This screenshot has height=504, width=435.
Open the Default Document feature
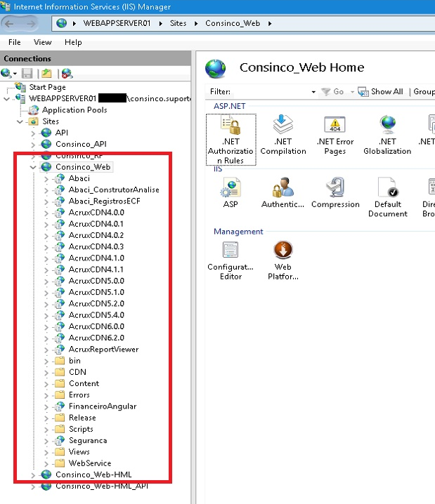(x=388, y=197)
